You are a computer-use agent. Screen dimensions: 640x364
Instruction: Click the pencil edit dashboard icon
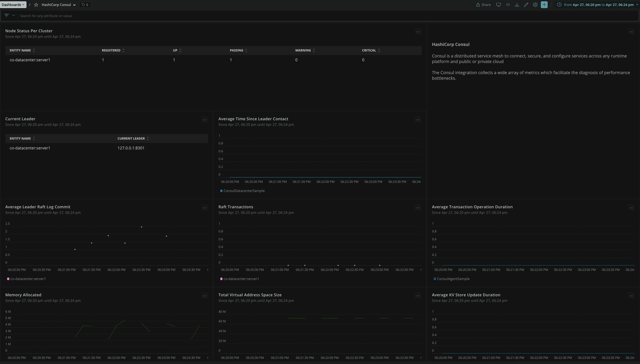[x=526, y=5]
